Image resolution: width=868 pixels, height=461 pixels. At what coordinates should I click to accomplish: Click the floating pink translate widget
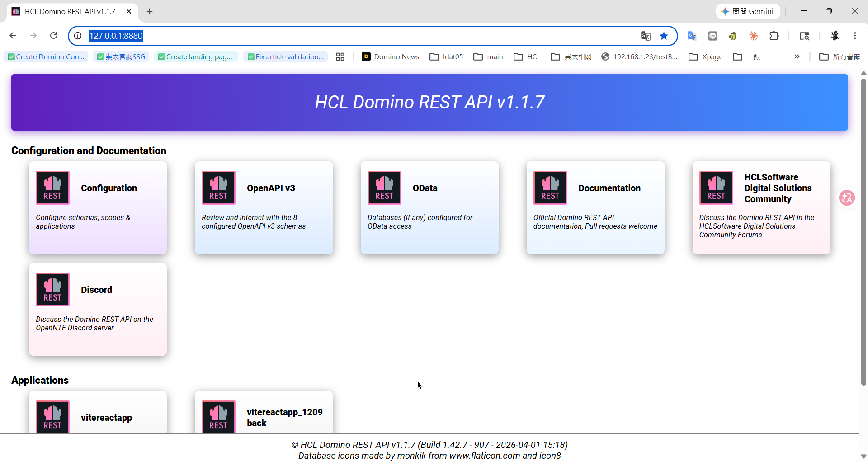pos(847,198)
